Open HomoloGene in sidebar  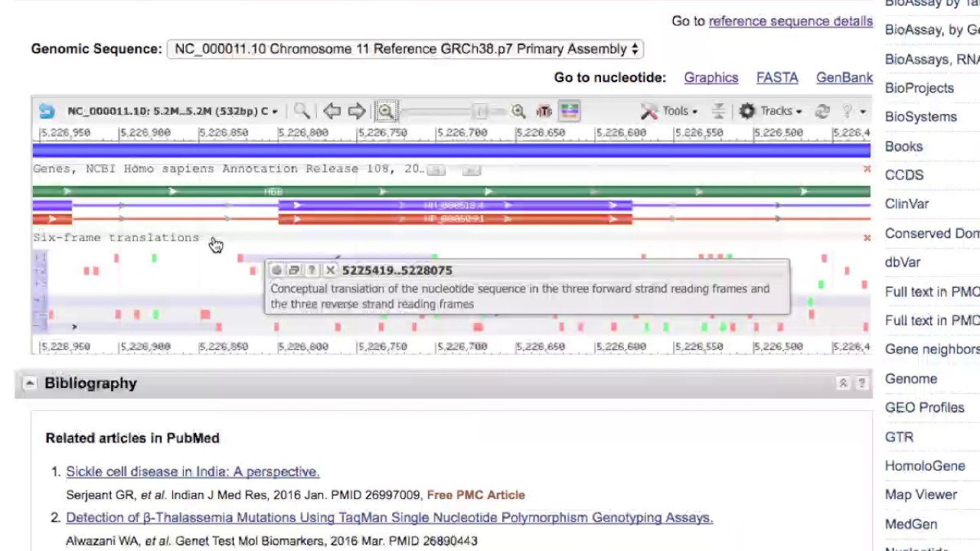point(925,466)
